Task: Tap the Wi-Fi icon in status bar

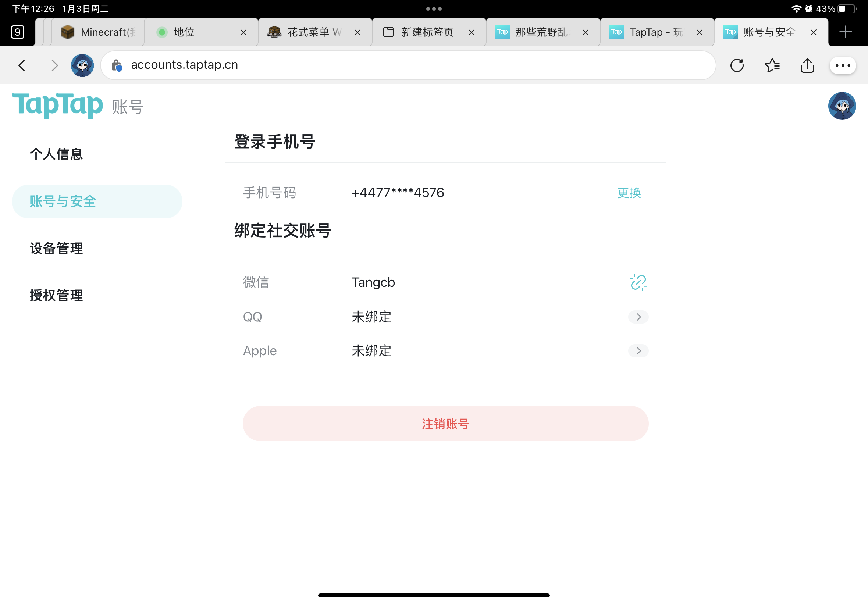Action: pyautogui.click(x=796, y=9)
